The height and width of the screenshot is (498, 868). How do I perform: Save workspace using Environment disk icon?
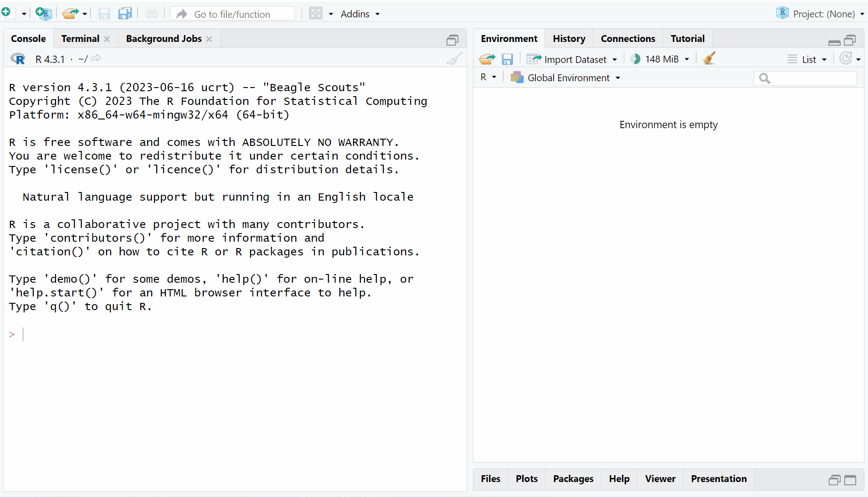coord(507,59)
